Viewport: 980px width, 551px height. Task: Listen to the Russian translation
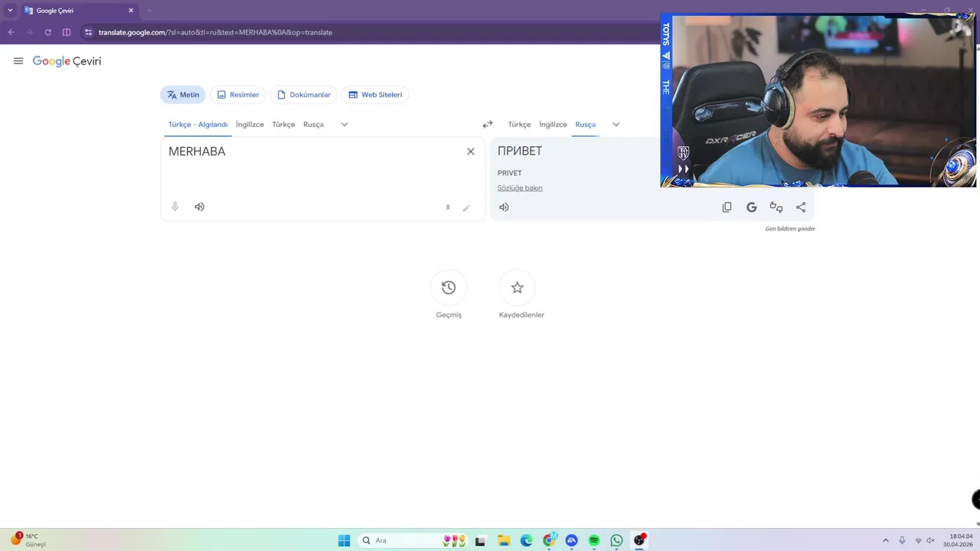click(504, 207)
